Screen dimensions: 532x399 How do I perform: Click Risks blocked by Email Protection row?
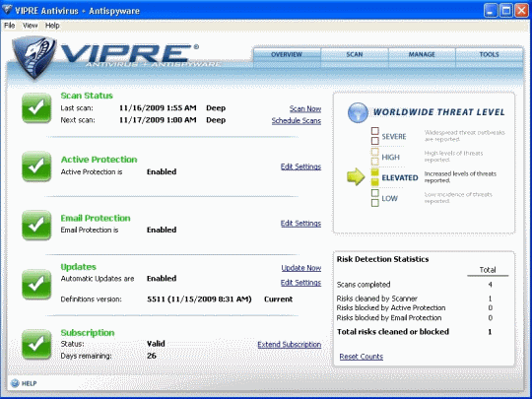pos(415,318)
